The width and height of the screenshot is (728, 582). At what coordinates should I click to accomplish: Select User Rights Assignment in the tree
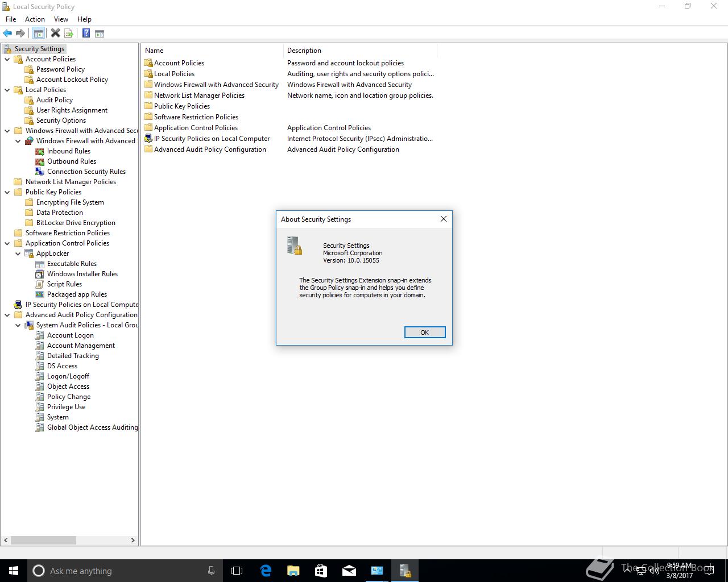pyautogui.click(x=72, y=110)
